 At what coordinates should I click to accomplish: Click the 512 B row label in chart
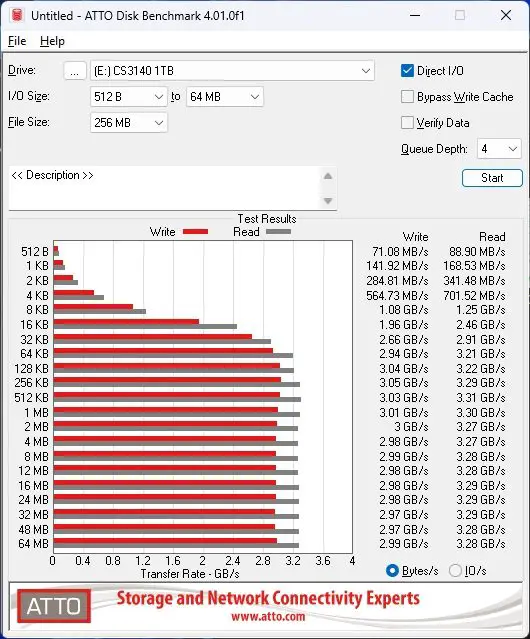(x=35, y=252)
